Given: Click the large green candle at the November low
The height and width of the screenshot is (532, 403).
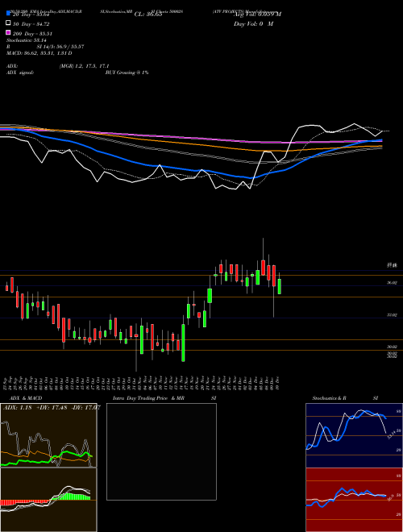Looking at the screenshot, I should pos(183,343).
